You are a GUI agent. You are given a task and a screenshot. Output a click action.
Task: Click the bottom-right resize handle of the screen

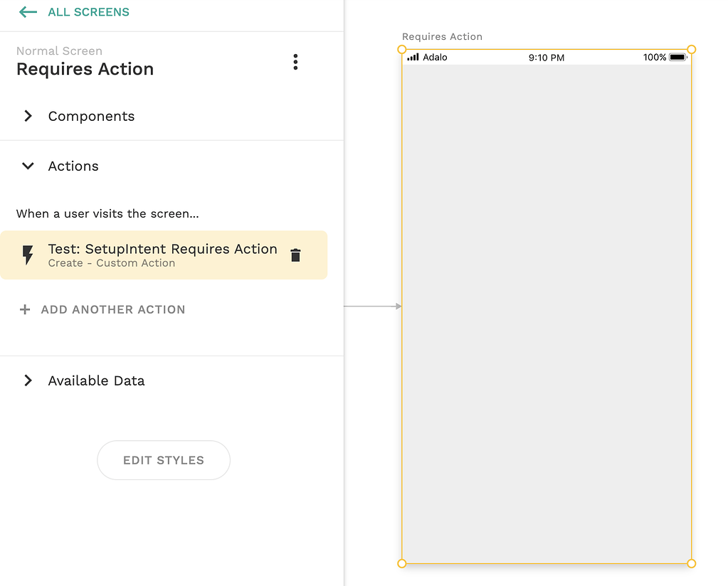pos(691,563)
